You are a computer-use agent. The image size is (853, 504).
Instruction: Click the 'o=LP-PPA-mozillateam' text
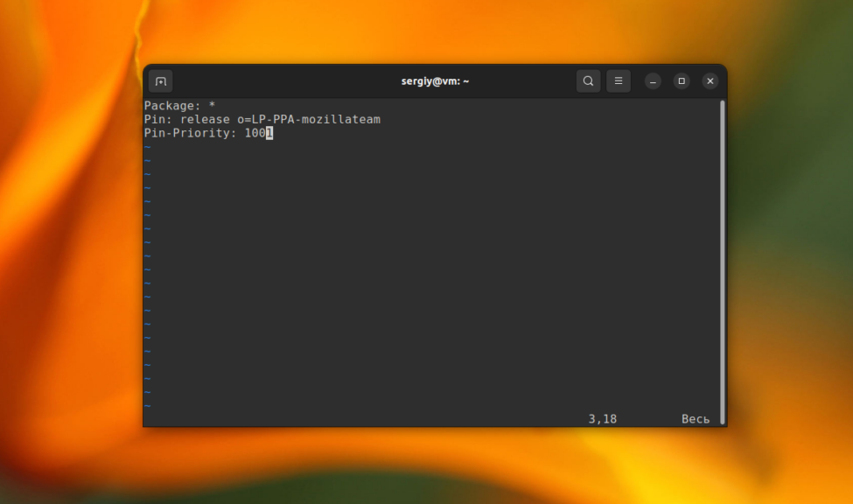(x=309, y=119)
